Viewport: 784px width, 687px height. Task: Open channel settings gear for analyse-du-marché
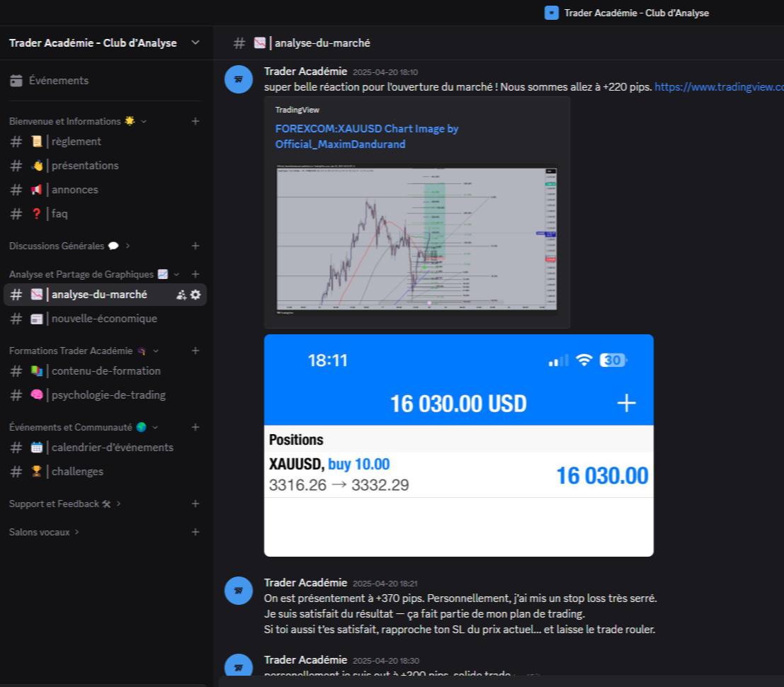(x=195, y=295)
